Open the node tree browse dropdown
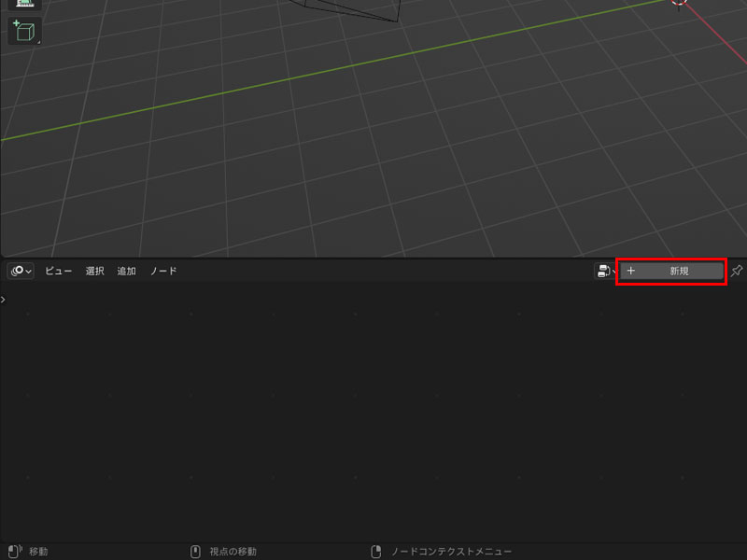The width and height of the screenshot is (747, 560). 606,271
